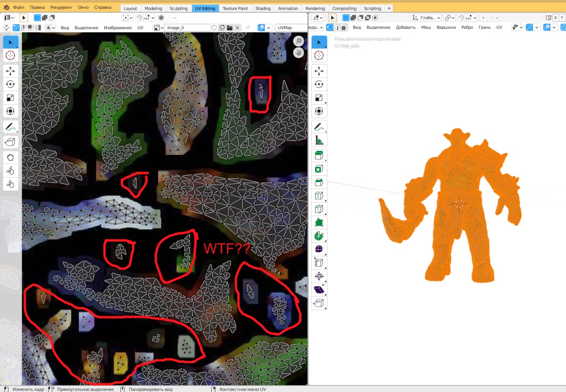566x392 pixels.
Task: Select the Move tool in 3D viewport toolbar
Action: coord(319,71)
